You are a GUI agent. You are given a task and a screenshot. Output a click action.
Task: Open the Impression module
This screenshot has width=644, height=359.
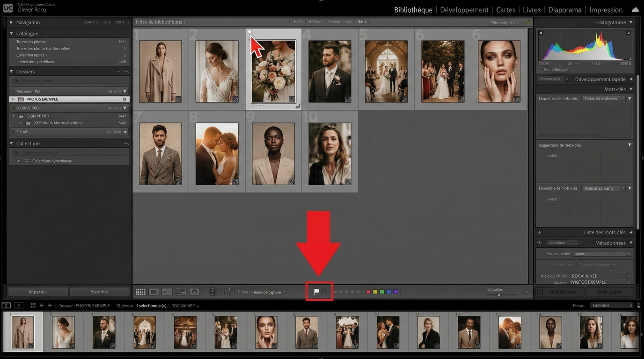coord(606,10)
